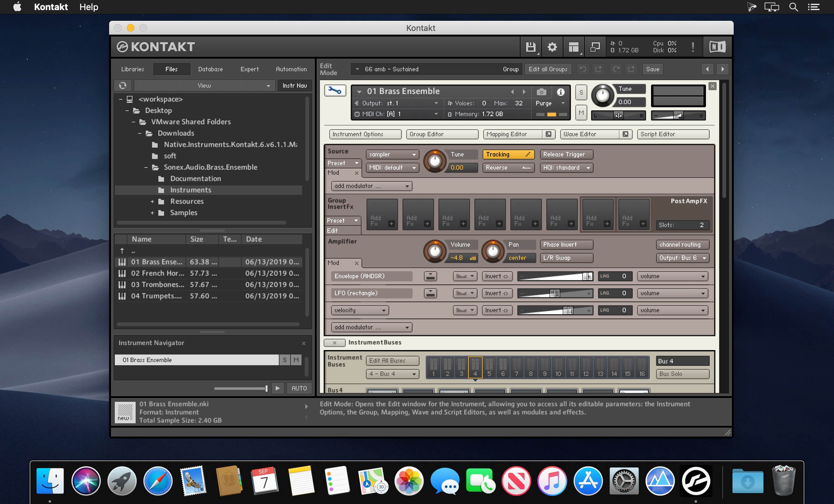Enable Phase Invert in Amplifier
The image size is (834, 504).
click(567, 244)
